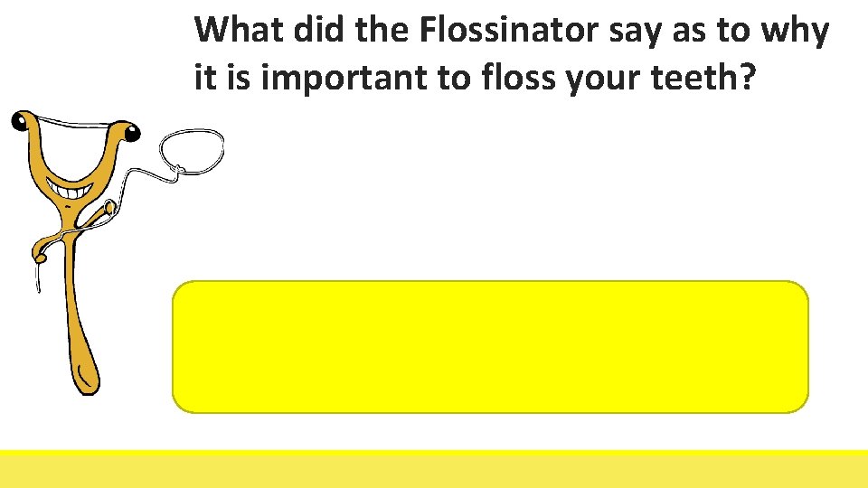The image size is (868, 488).
Task: Click the empty yellow answer box
Action: 490,347
